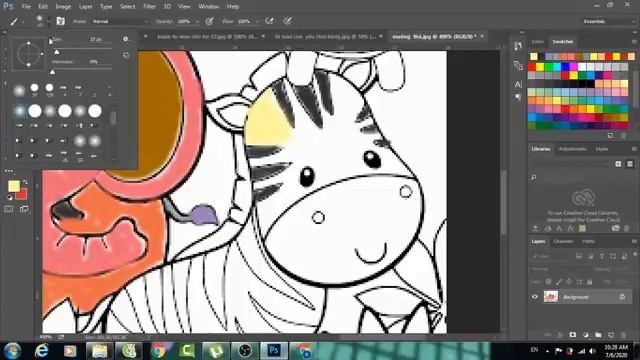Open the Filter menu
The width and height of the screenshot is (640, 360).
[x=149, y=7]
